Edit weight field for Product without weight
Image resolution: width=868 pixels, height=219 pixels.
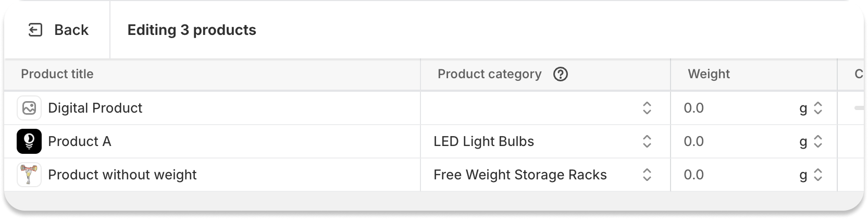(735, 175)
